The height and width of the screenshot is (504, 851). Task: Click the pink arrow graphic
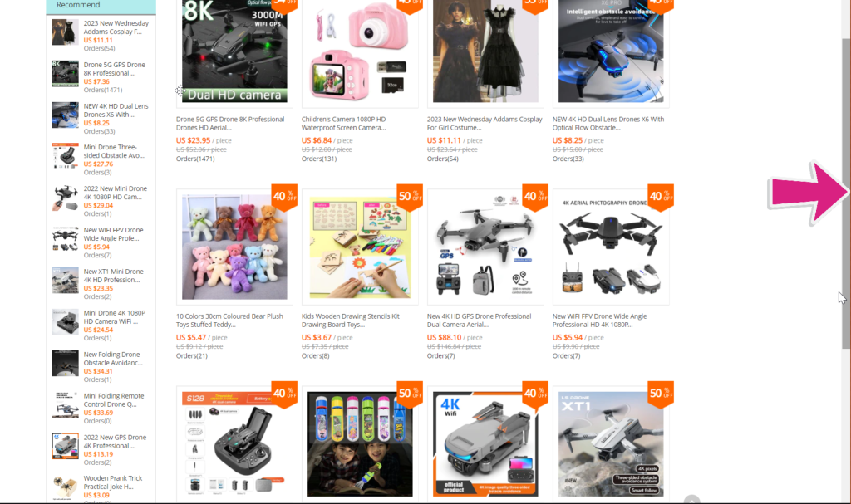click(808, 193)
